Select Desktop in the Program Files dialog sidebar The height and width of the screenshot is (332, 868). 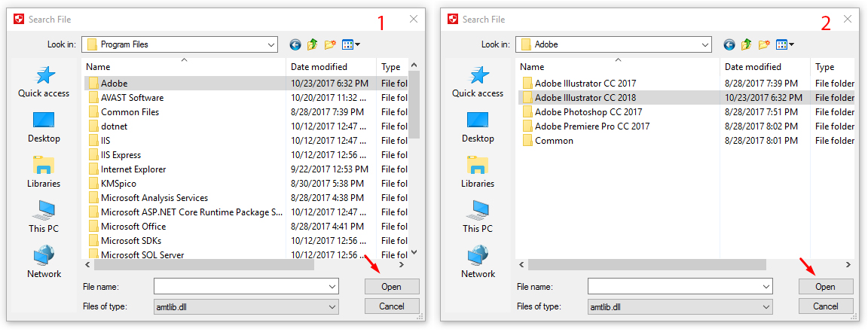44,127
